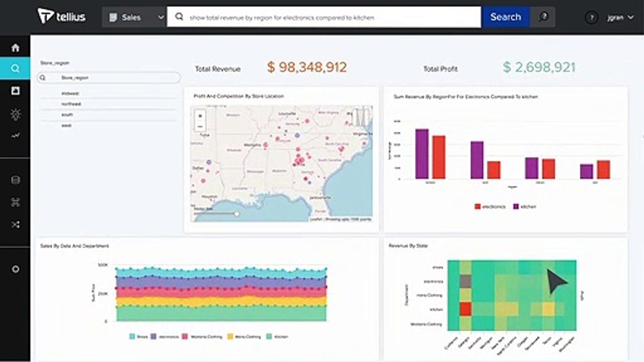Click the red heatmap cell in kitchen row

coord(465,308)
